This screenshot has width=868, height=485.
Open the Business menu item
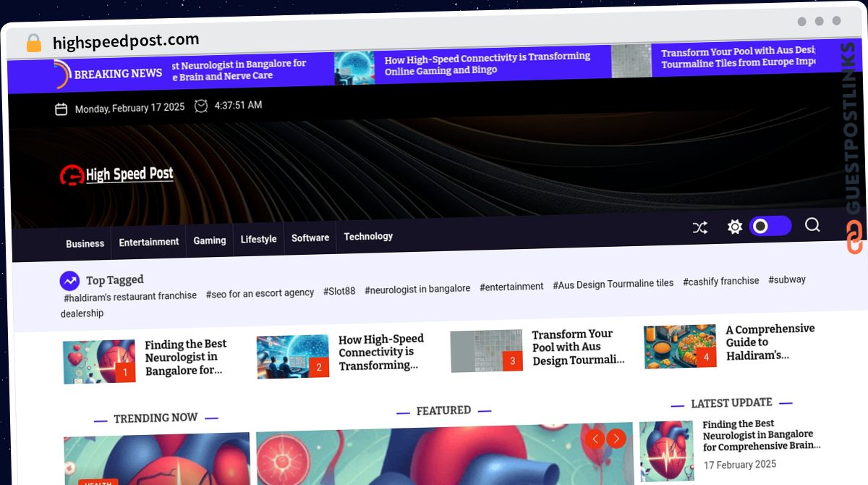(x=85, y=244)
